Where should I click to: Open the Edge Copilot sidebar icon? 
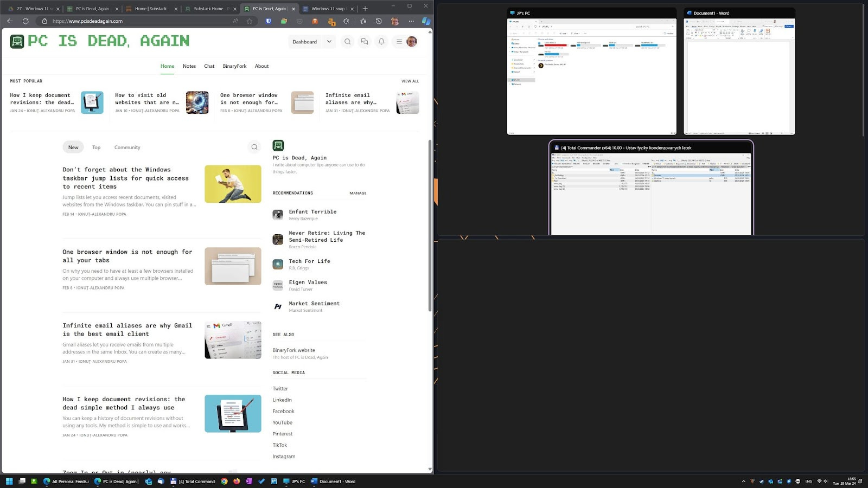point(426,21)
